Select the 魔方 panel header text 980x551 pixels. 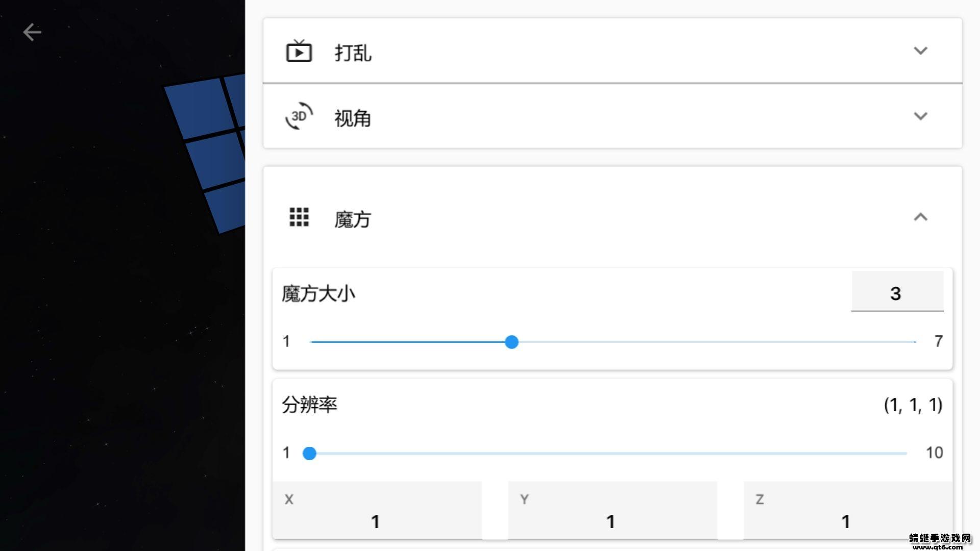[353, 220]
